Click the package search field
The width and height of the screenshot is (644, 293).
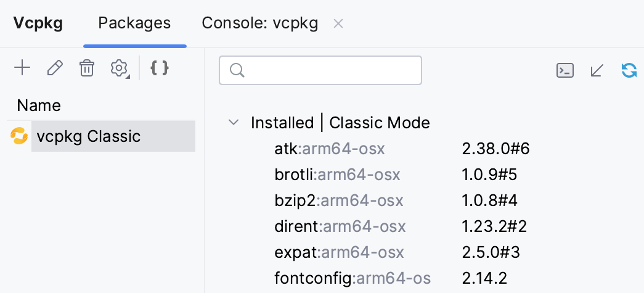click(320, 70)
